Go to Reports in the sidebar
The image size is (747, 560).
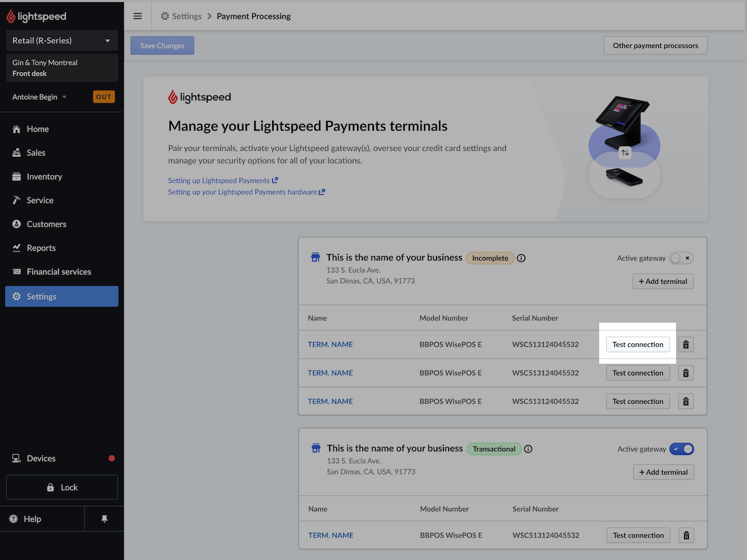pyautogui.click(x=41, y=248)
